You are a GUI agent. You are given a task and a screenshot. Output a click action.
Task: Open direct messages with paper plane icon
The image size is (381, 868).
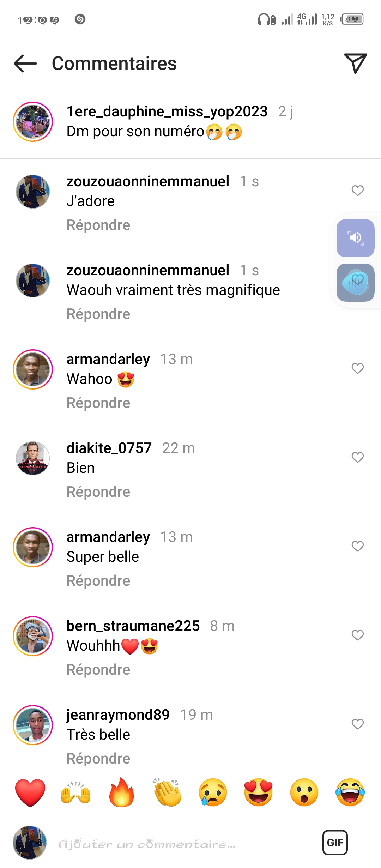356,64
